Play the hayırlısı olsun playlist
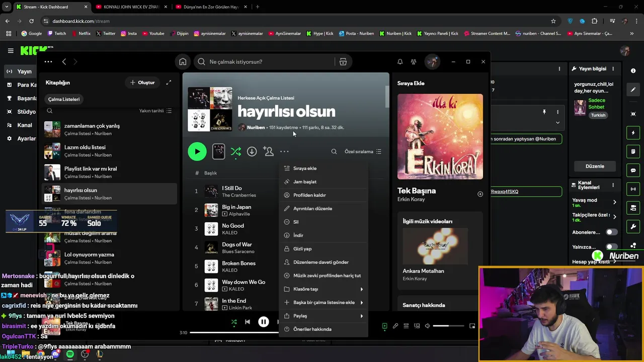This screenshot has height=362, width=644. click(x=197, y=151)
